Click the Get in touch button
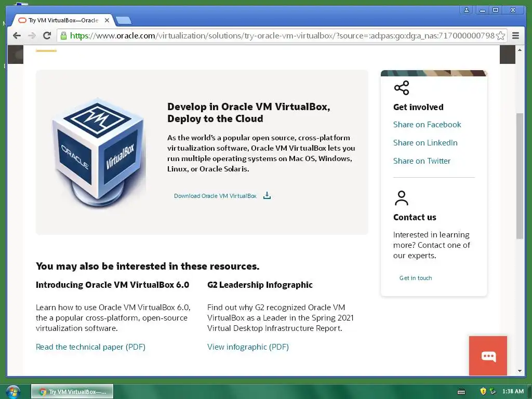Screen dimensions: 532x399 [416, 278]
